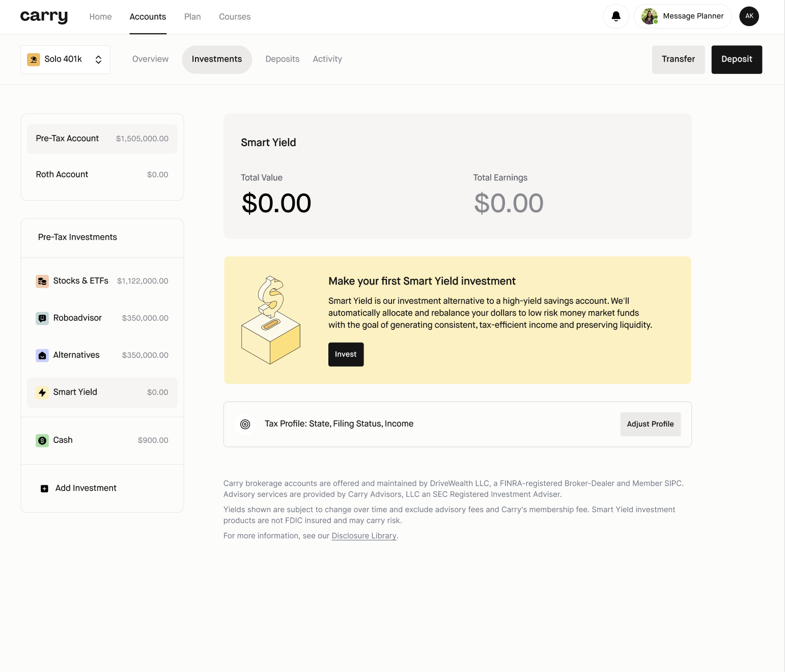This screenshot has width=785, height=672.
Task: Click the Smart Yield lightning icon
Action: (x=42, y=393)
